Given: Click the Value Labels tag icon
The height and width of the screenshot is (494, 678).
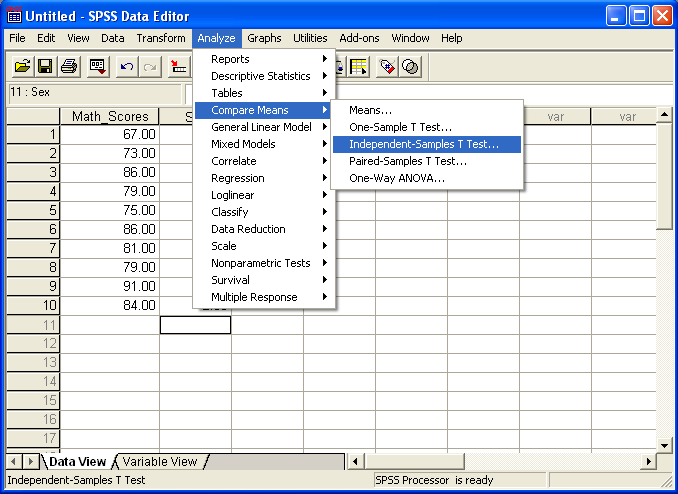Looking at the screenshot, I should [387, 67].
